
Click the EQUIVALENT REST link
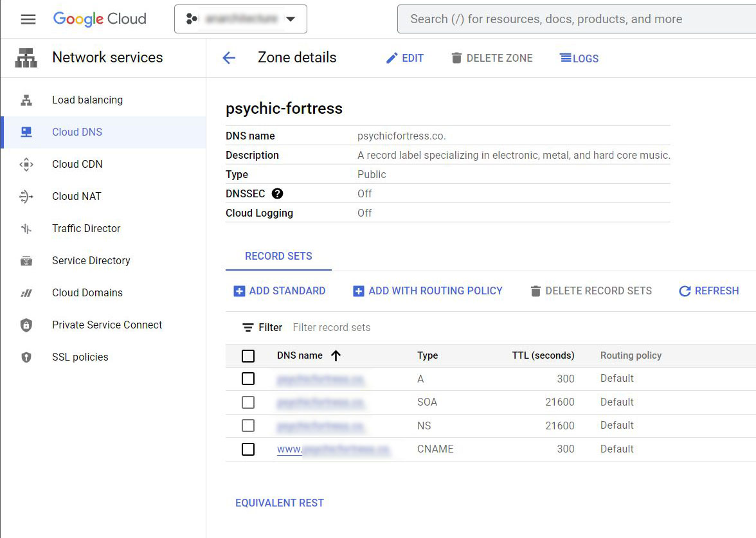280,503
